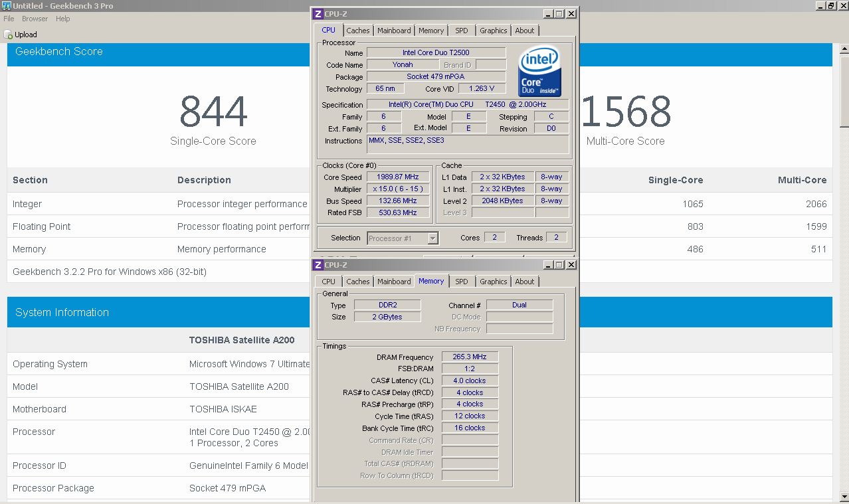Click the Upload icon in Geekbench toolbar

pos(8,35)
